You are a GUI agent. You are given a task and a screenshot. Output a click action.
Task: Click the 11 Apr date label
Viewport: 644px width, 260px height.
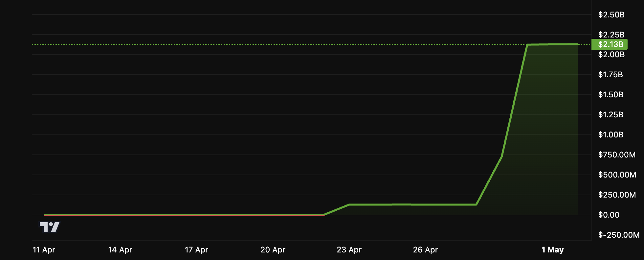coord(44,250)
